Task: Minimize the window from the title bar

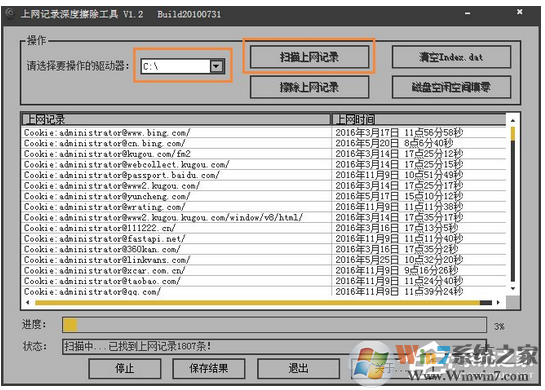Action: pos(467,13)
